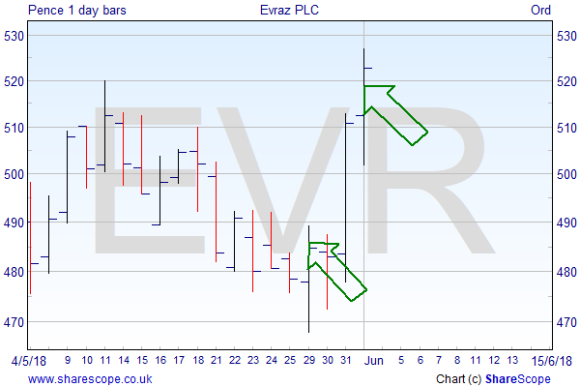
Task: Open the www.sharescope.co.uk link
Action: pos(90,379)
